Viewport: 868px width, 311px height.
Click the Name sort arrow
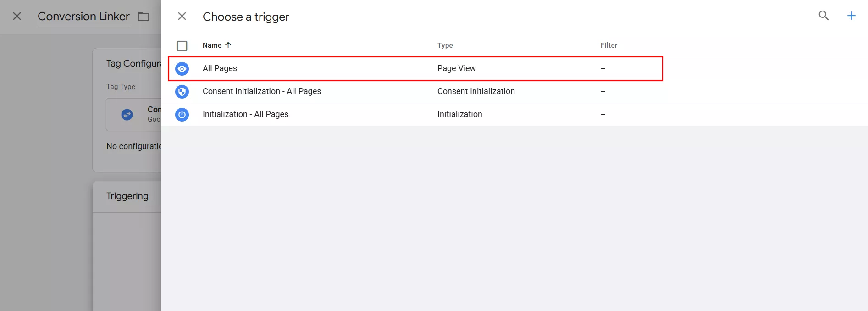tap(228, 45)
